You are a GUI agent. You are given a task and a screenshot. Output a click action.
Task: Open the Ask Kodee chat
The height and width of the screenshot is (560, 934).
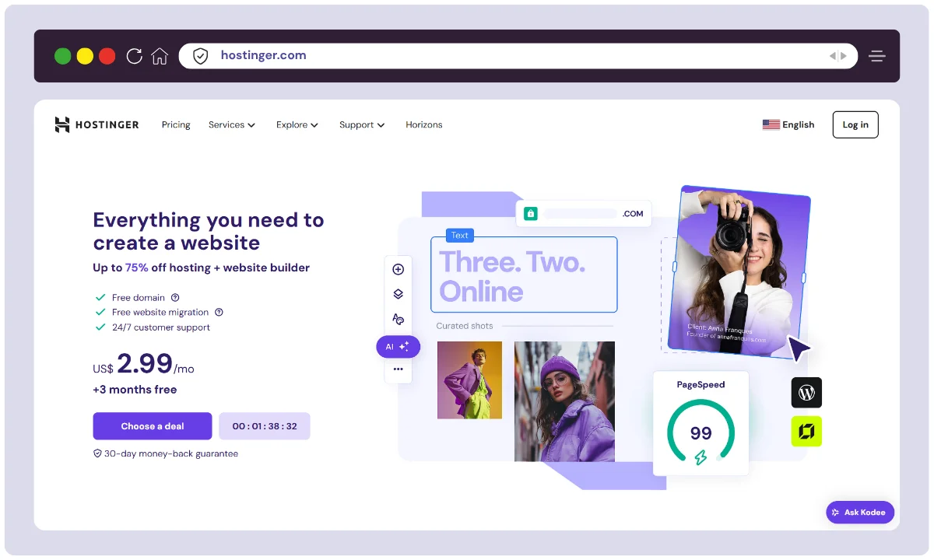(x=860, y=513)
